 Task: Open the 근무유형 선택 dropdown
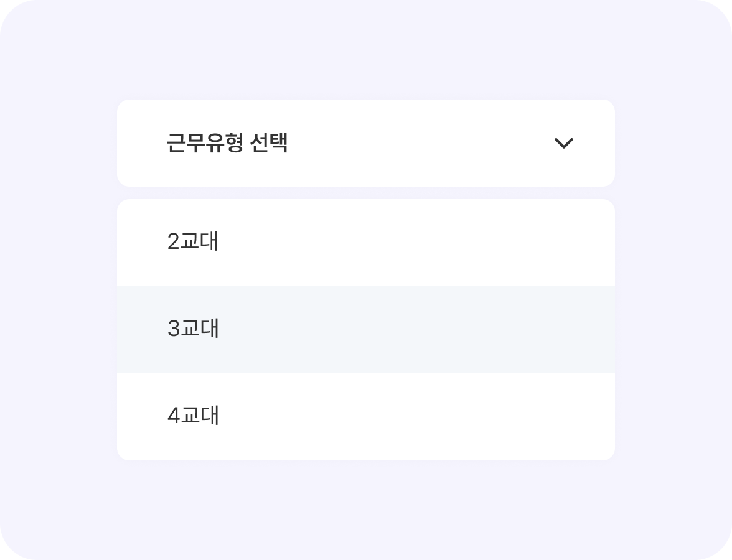(x=365, y=143)
